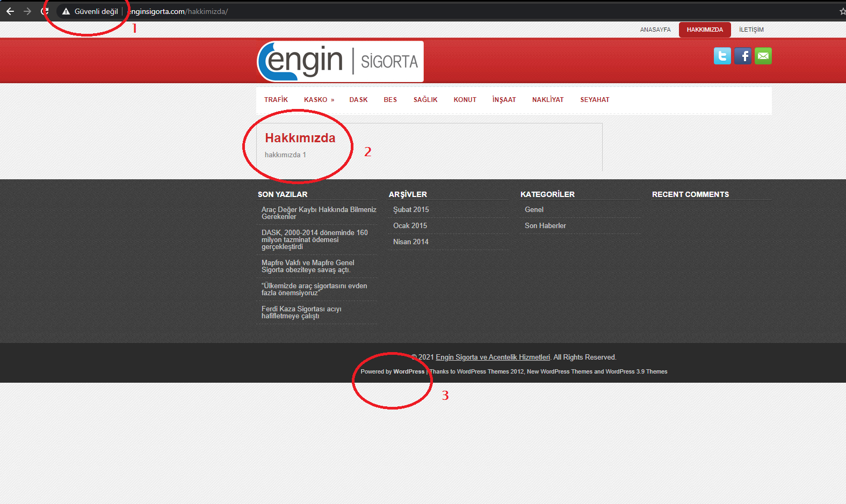Open the İLETİŞİM page
Screen dimensions: 846x504
click(x=751, y=30)
